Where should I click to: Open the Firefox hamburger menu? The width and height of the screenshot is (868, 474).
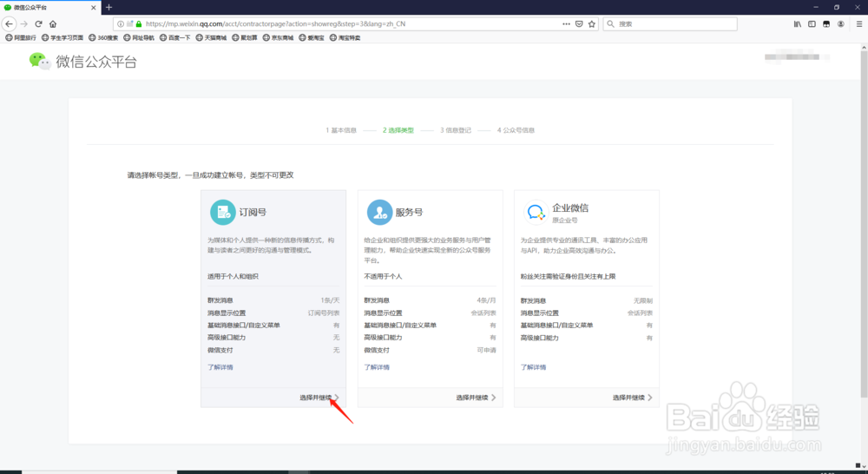[859, 23]
